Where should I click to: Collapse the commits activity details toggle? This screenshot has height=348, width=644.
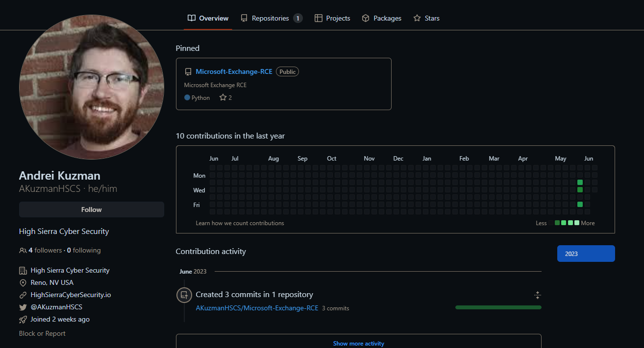point(537,295)
